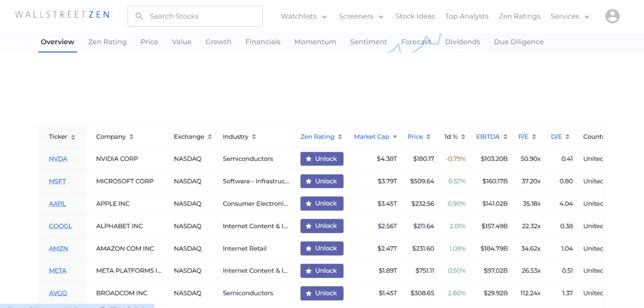Click the $509.64 price cell
Viewport: 644px width, 308px height.
[422, 182]
